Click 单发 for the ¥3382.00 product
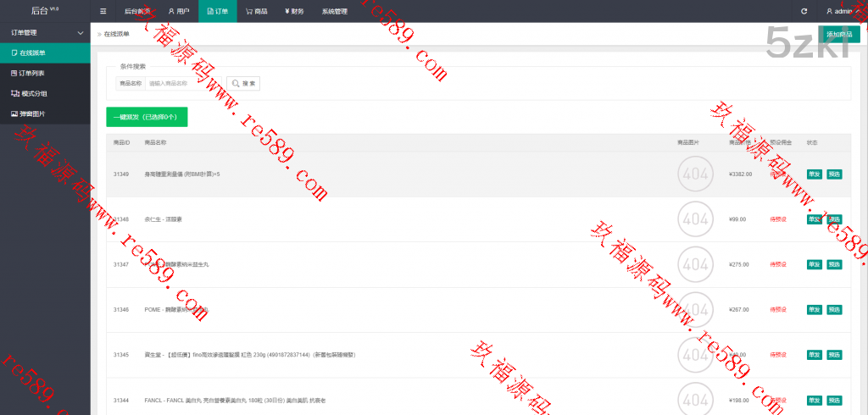The image size is (868, 415). [814, 174]
